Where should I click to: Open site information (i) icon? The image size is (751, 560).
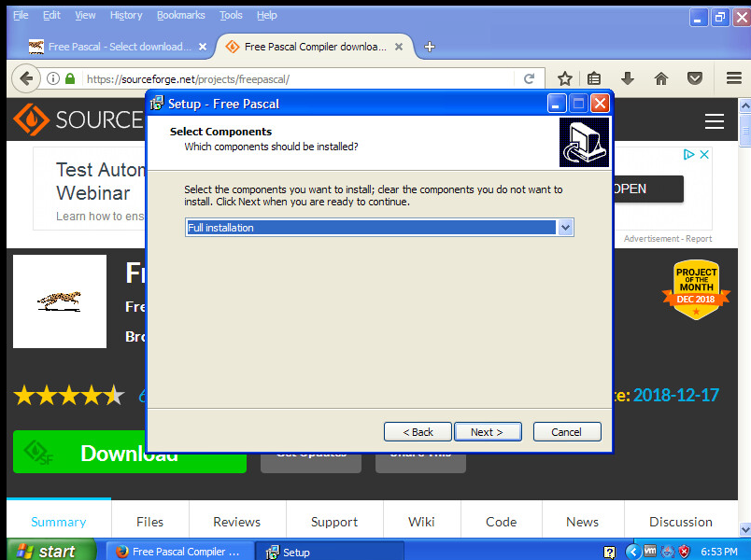(x=53, y=78)
